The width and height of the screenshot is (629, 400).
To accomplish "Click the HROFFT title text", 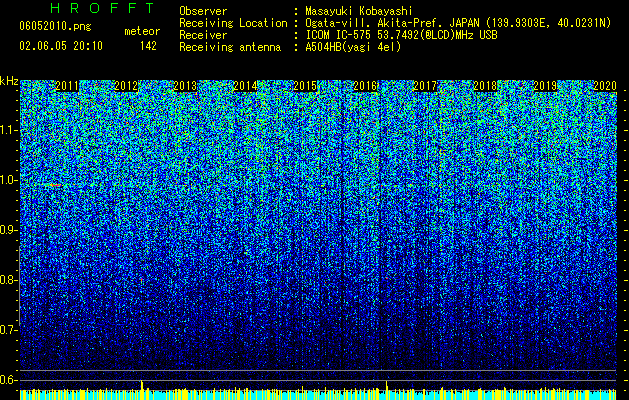I will (x=102, y=8).
